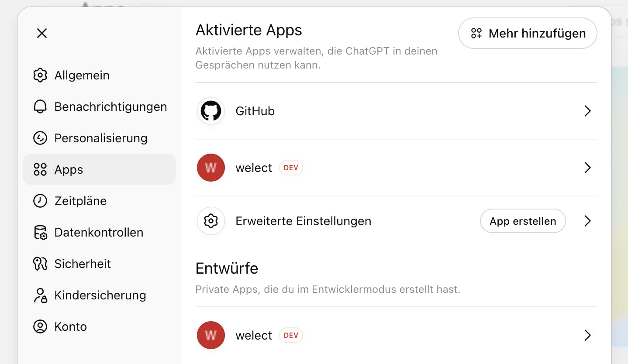Click the Zeitpläne clock icon
The image size is (628, 364).
40,201
